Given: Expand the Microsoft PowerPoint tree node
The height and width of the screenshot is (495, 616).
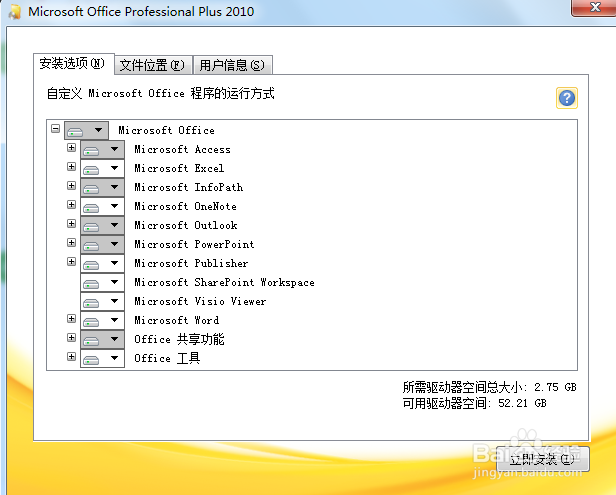Looking at the screenshot, I should [71, 242].
